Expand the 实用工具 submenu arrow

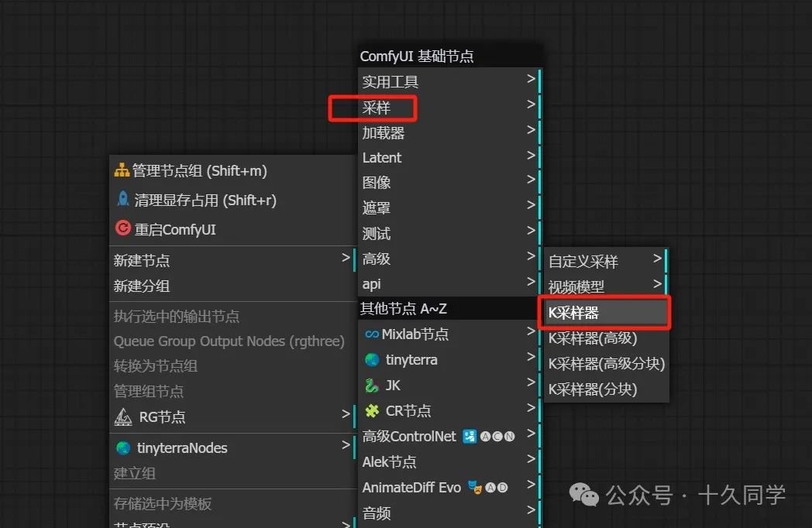pos(531,79)
